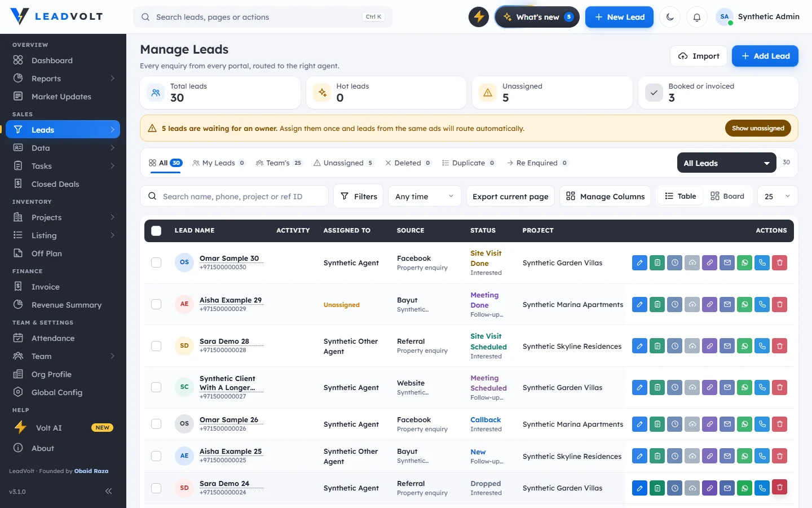Click the LeadVolt logo
The image size is (812, 508).
point(56,16)
